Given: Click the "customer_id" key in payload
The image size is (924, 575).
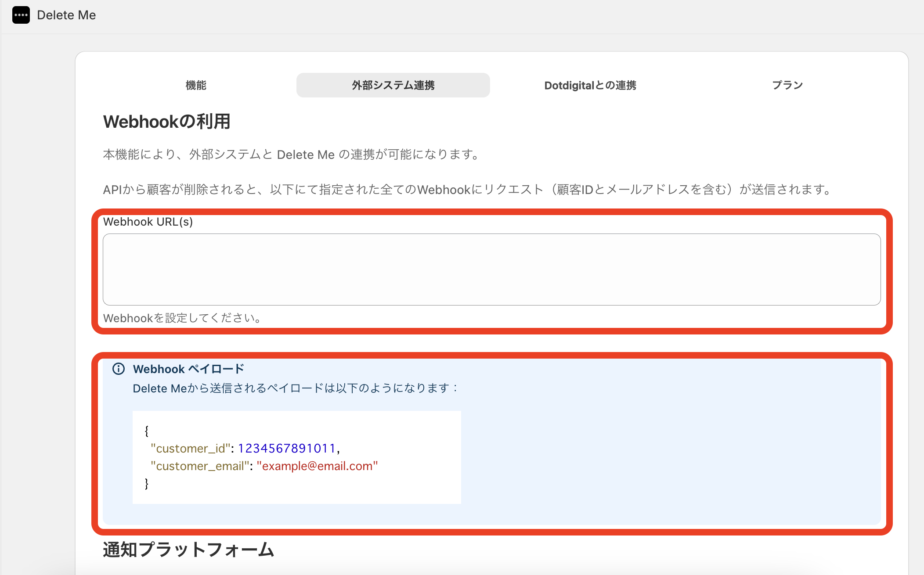Looking at the screenshot, I should coord(191,448).
